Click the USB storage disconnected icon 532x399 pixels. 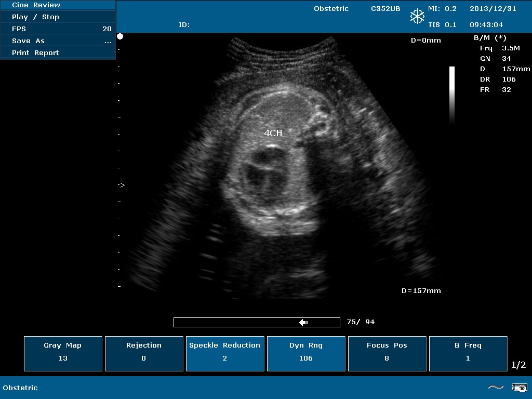pyautogui.click(x=519, y=388)
